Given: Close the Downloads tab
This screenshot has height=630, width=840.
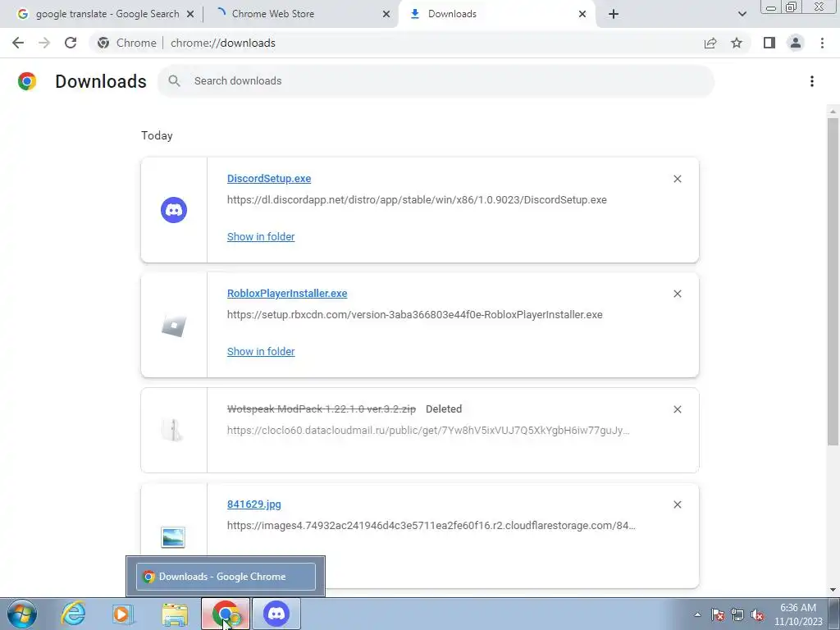Looking at the screenshot, I should click(x=582, y=14).
